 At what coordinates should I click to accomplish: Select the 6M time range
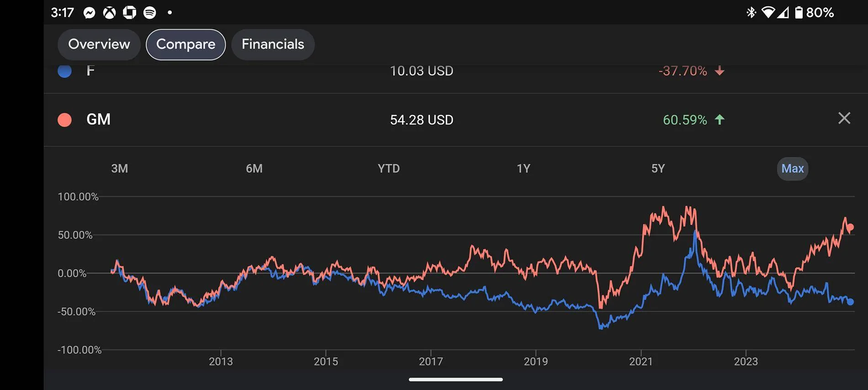254,168
